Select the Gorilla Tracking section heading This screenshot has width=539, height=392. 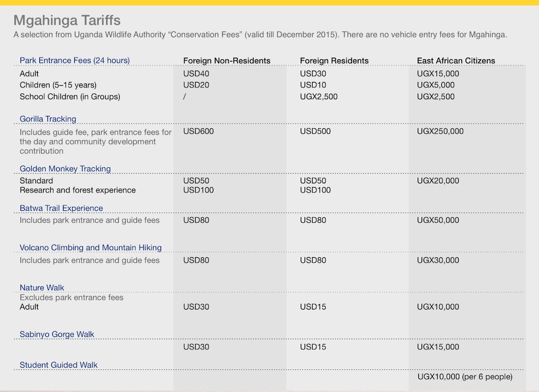click(48, 119)
